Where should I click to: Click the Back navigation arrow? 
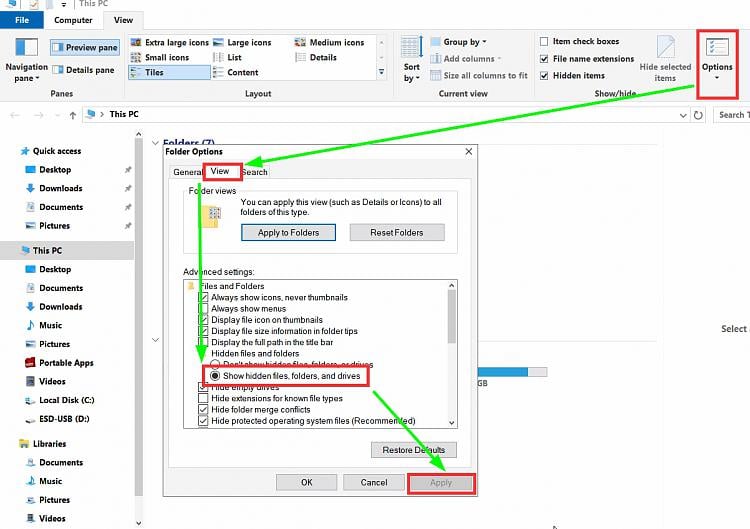coord(15,115)
